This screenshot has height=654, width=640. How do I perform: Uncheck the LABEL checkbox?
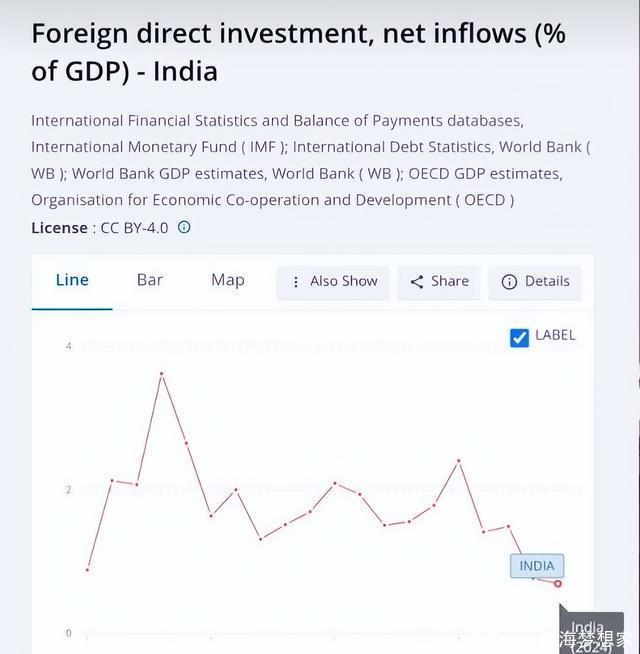pyautogui.click(x=519, y=337)
